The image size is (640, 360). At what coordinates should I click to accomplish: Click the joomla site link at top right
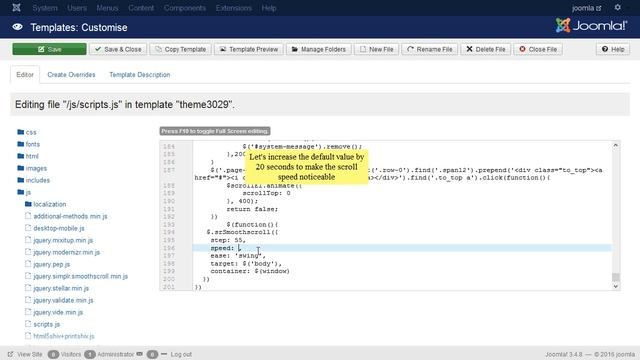tap(587, 8)
